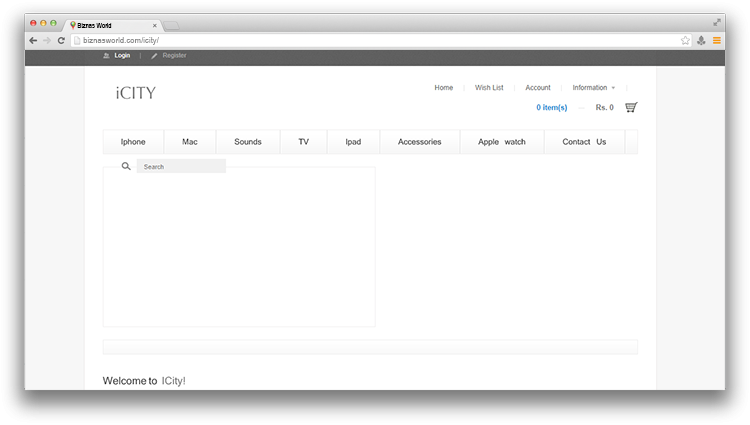Go to the Apple watch category

point(501,142)
